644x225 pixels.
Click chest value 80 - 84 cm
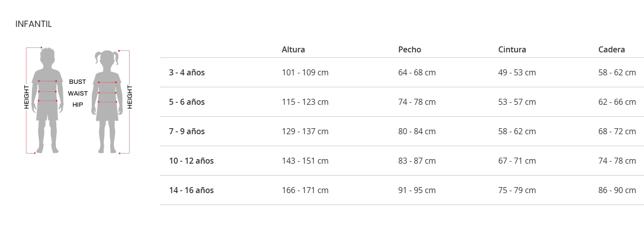[417, 131]
